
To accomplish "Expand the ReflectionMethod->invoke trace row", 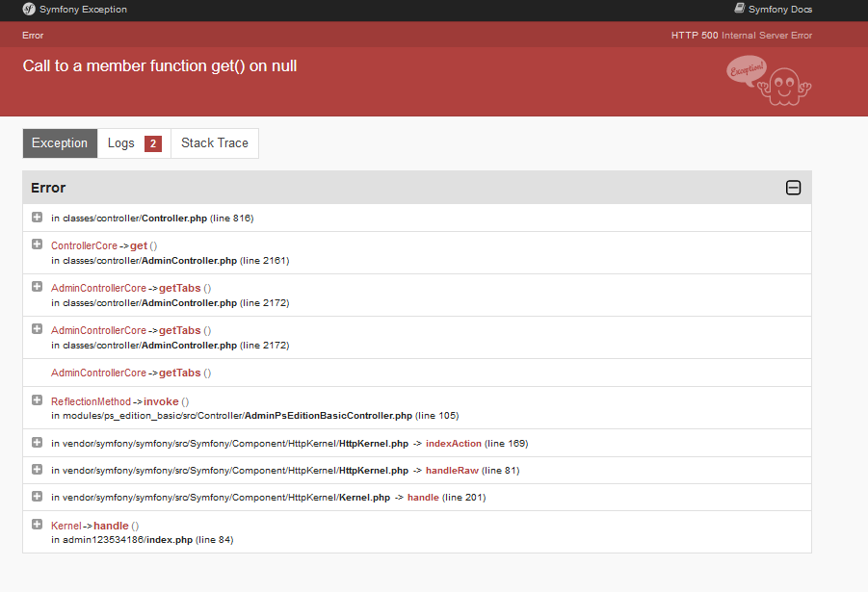I will point(37,400).
